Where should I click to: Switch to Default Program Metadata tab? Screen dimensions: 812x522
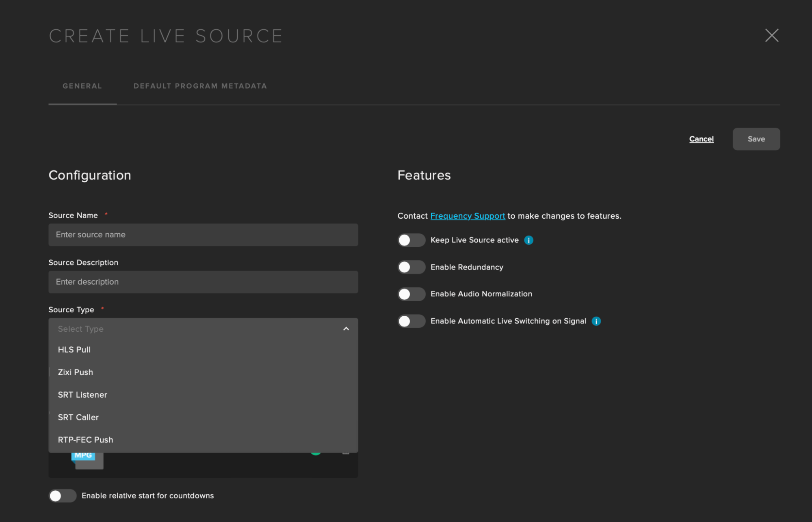click(x=200, y=86)
